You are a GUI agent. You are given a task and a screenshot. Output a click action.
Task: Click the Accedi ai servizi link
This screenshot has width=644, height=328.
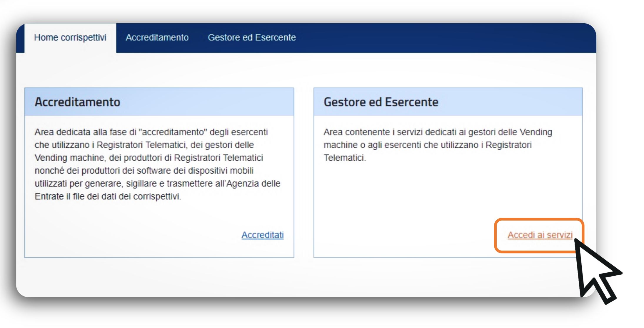540,235
